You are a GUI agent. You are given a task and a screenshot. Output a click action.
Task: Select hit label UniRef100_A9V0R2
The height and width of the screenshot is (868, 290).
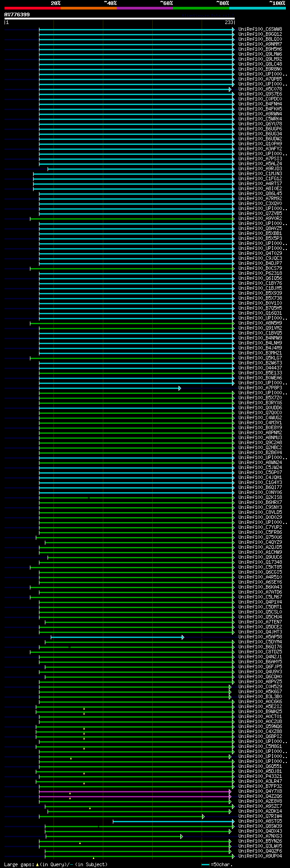(x=260, y=219)
